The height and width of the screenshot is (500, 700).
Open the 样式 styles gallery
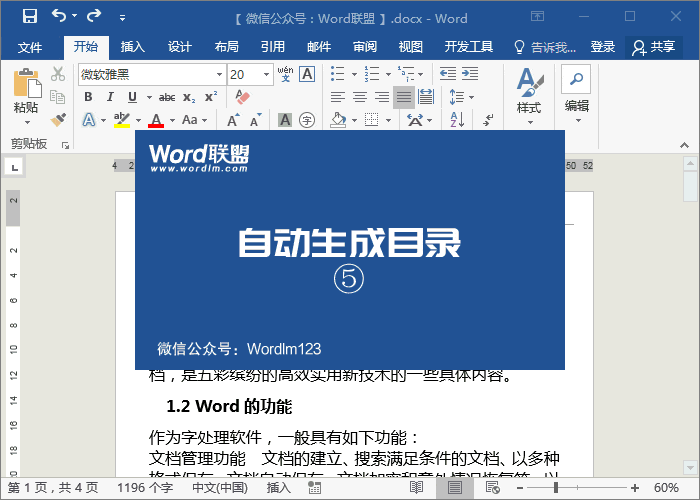[x=529, y=96]
